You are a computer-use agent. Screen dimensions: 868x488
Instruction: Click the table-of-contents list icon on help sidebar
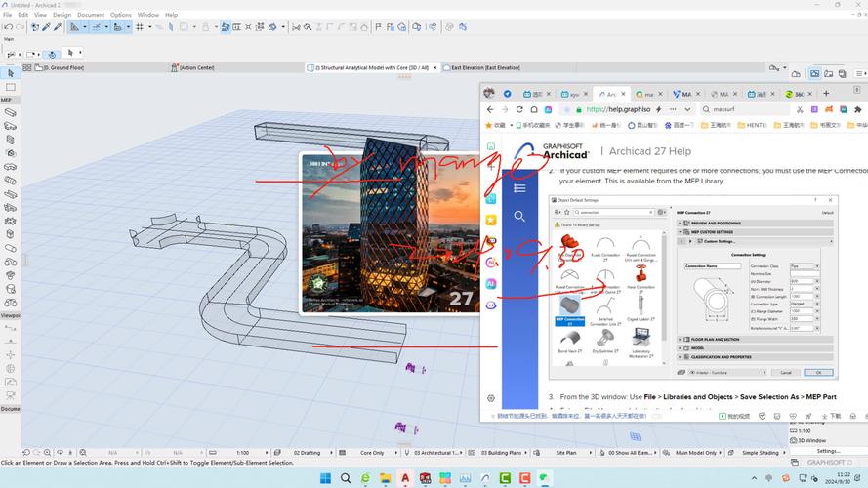[519, 188]
